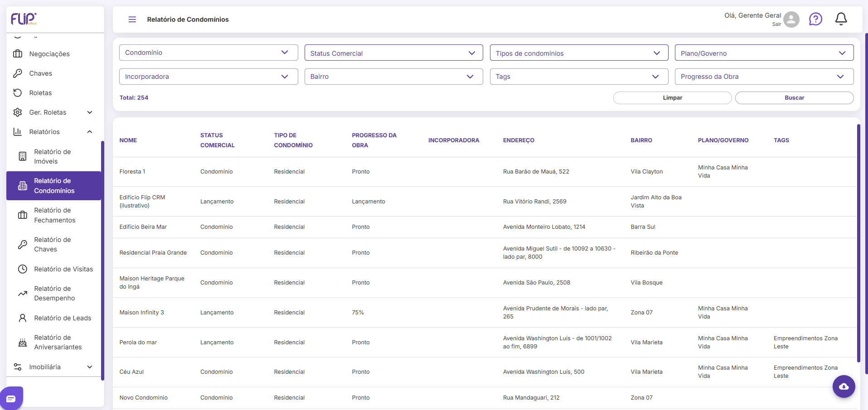Click the Flip logo

click(x=24, y=19)
